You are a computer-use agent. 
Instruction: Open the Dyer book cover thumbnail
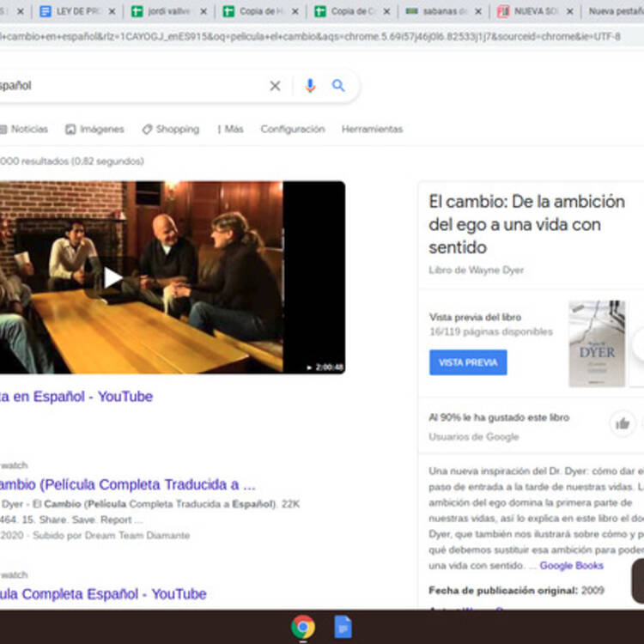click(x=597, y=343)
